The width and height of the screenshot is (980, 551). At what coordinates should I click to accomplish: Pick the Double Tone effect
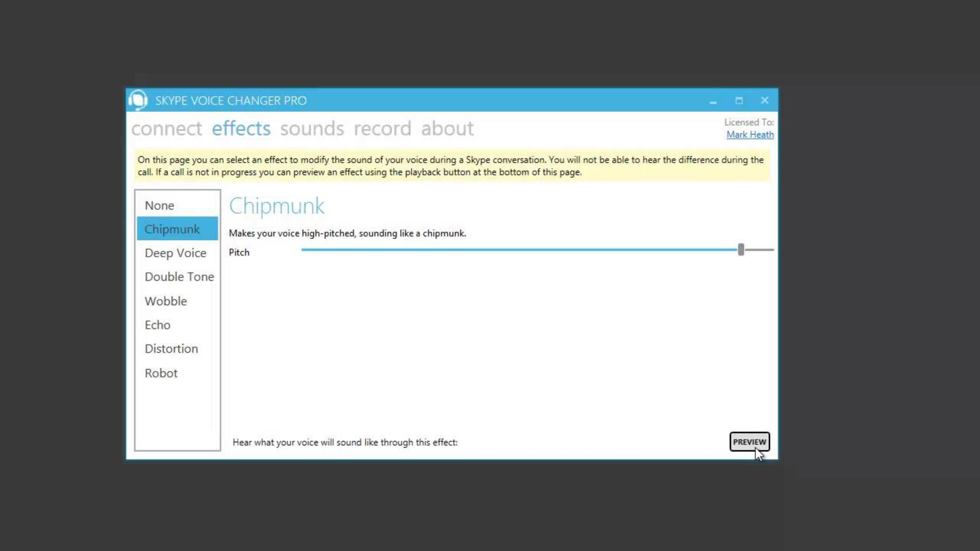[x=177, y=277]
